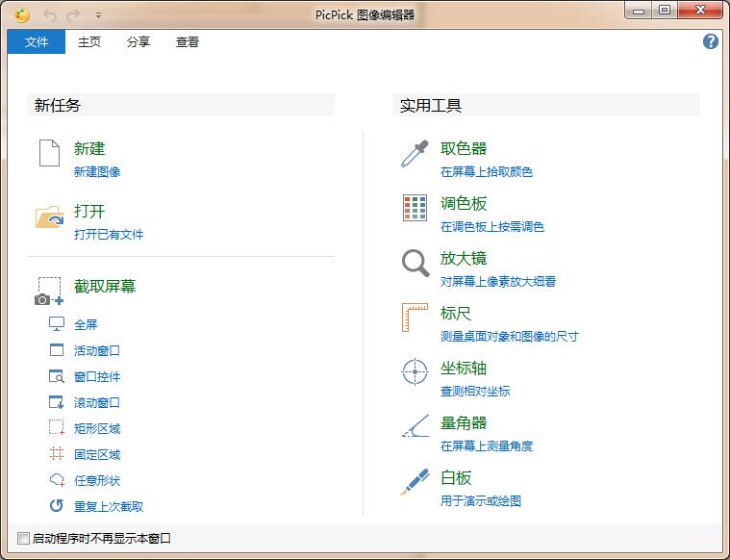The width and height of the screenshot is (730, 560).
Task: Click the 新建 heading link
Action: coord(89,148)
